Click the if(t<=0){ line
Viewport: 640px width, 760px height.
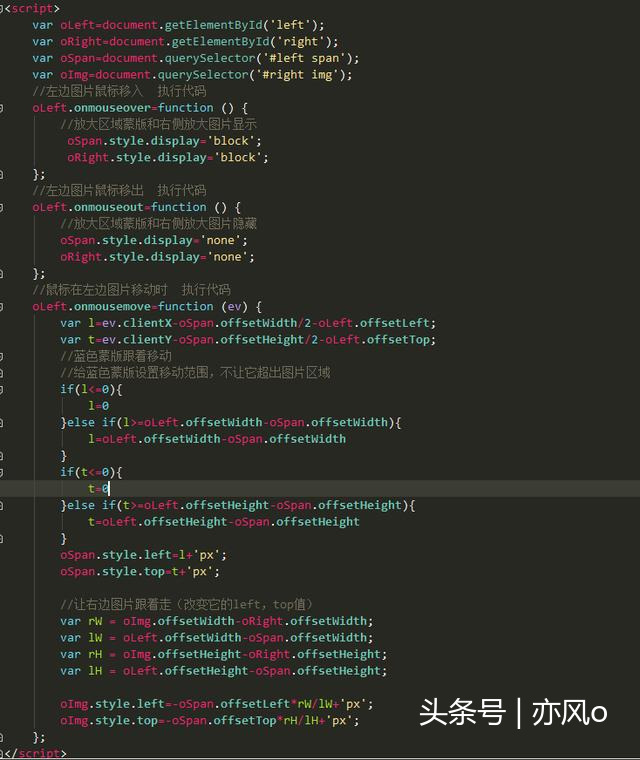tap(91, 472)
